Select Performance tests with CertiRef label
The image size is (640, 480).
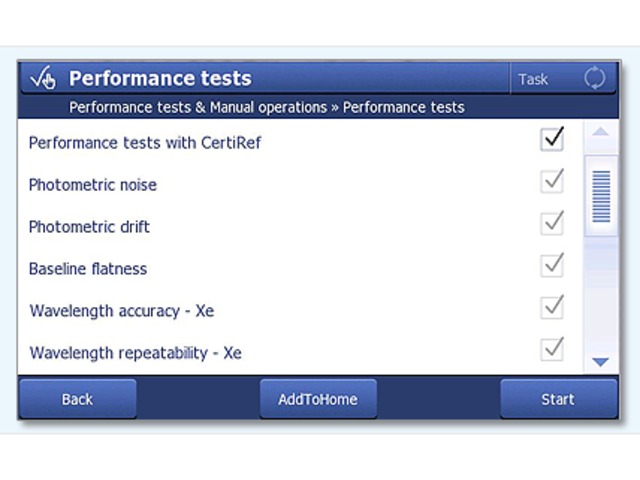pos(145,143)
